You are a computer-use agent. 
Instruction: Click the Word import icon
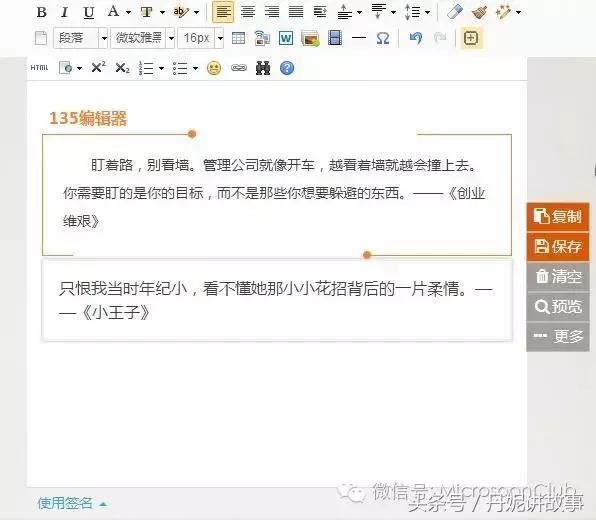[286, 38]
